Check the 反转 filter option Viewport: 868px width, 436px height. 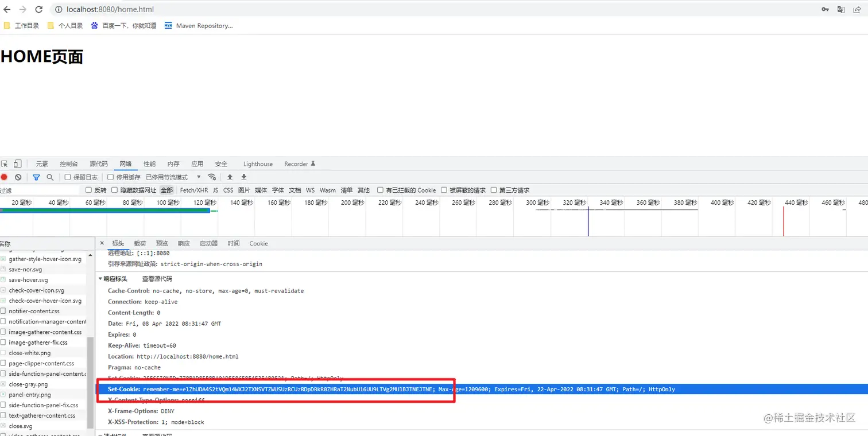tap(88, 190)
